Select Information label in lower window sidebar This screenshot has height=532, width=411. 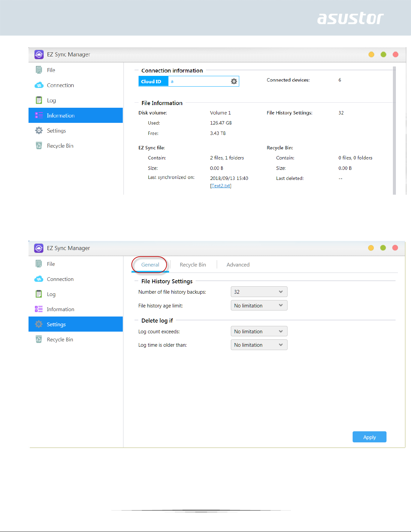(60, 309)
